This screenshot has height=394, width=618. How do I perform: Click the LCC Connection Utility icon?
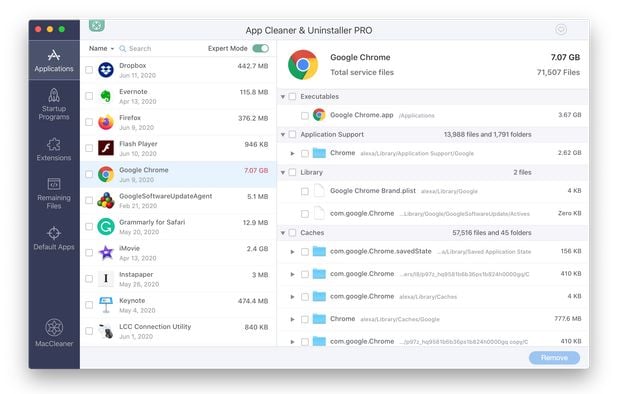click(106, 331)
